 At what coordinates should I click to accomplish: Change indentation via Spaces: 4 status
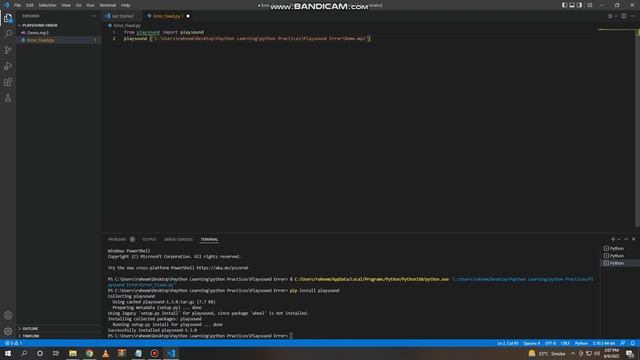[531, 343]
